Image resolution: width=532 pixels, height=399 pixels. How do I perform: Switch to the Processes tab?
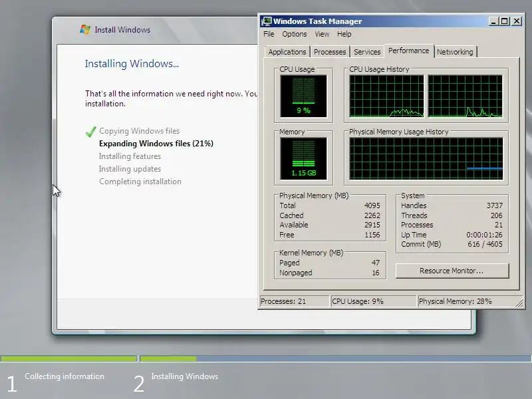330,52
